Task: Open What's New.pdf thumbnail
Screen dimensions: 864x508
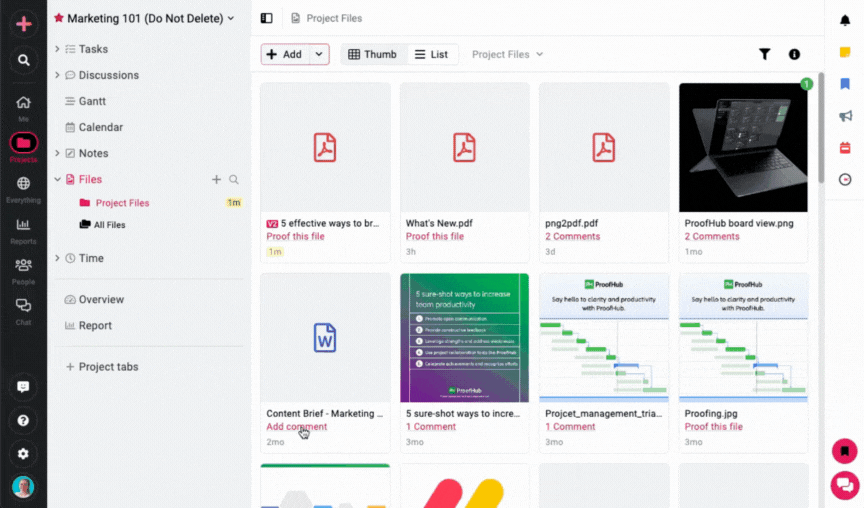Action: point(465,148)
